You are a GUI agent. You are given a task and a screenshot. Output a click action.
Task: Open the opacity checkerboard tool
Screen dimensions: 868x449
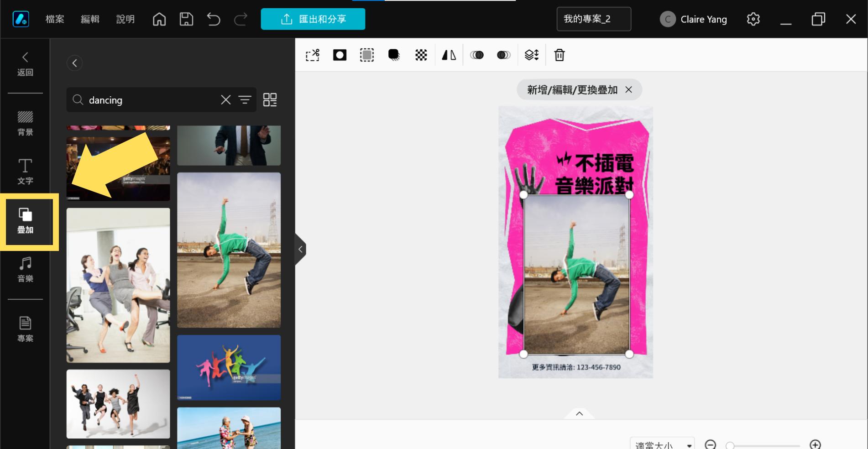(421, 55)
